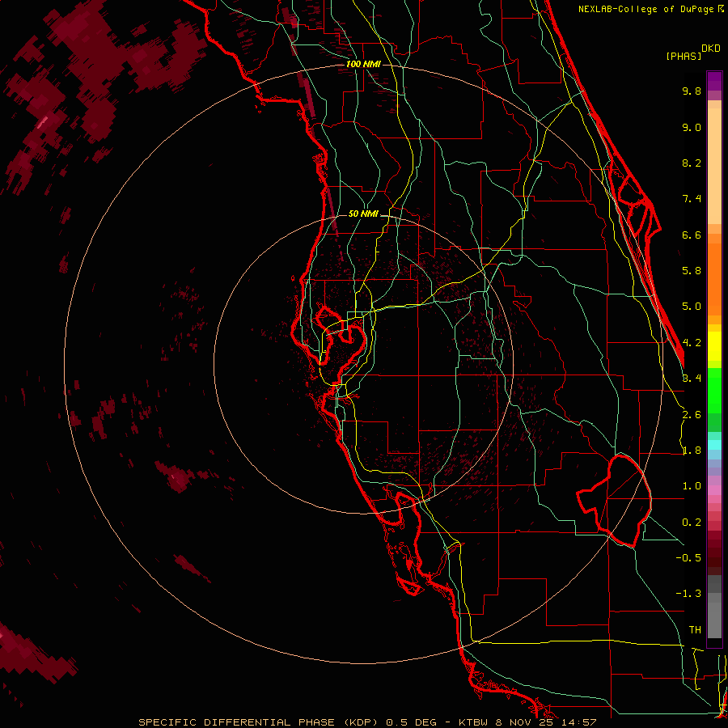This screenshot has height=728, width=728.
Task: Click the 50 NMI range ring label
Action: tap(363, 214)
